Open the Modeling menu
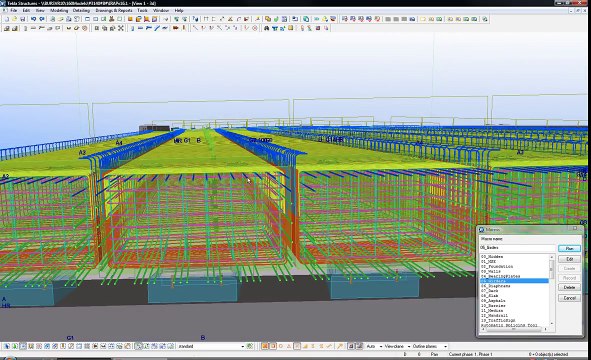This screenshot has height=360, width=591. [x=59, y=11]
